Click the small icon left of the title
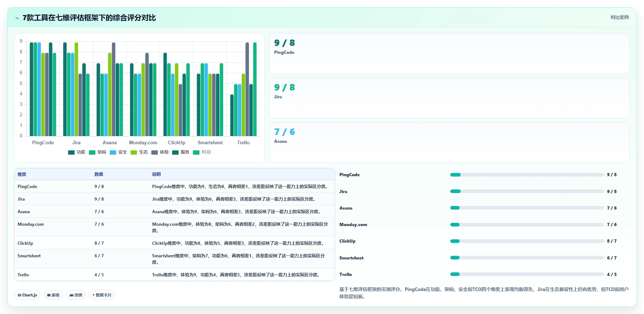 tap(17, 18)
